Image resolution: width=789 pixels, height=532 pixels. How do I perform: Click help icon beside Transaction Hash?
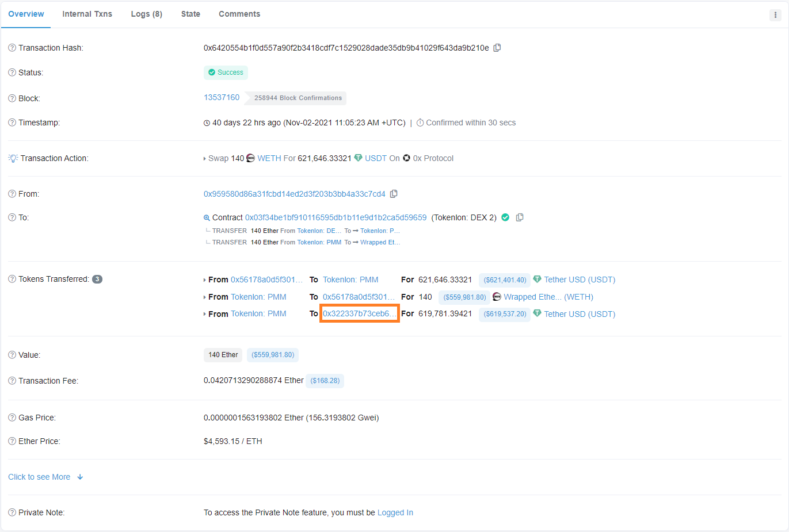12,48
